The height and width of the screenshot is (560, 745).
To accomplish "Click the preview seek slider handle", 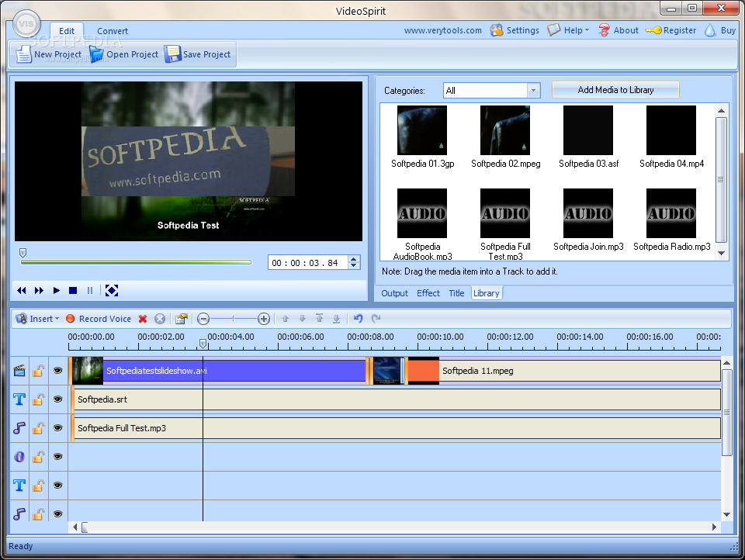I will point(23,253).
